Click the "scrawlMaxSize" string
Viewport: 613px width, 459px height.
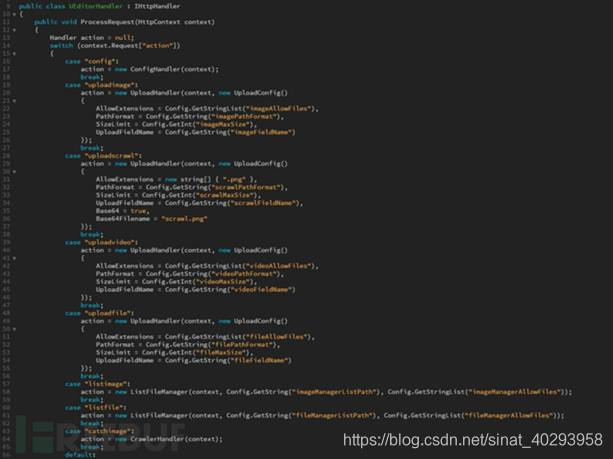pos(225,195)
